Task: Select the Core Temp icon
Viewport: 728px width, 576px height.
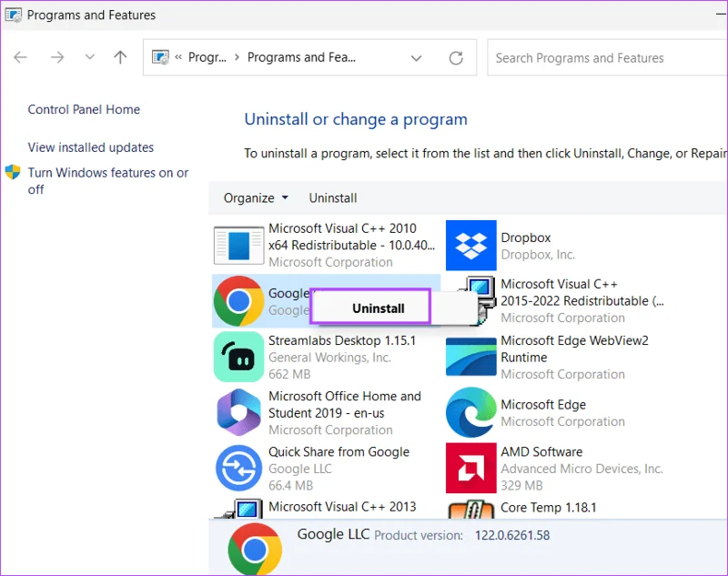Action: (x=470, y=510)
